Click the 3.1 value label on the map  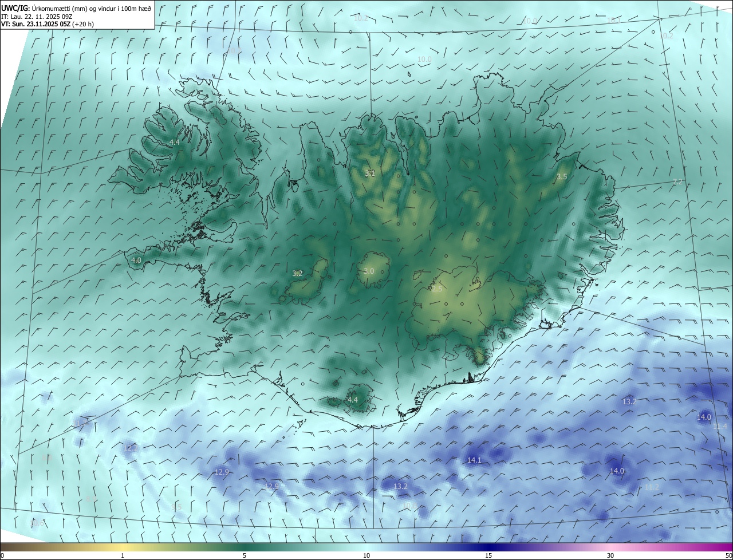[370, 173]
